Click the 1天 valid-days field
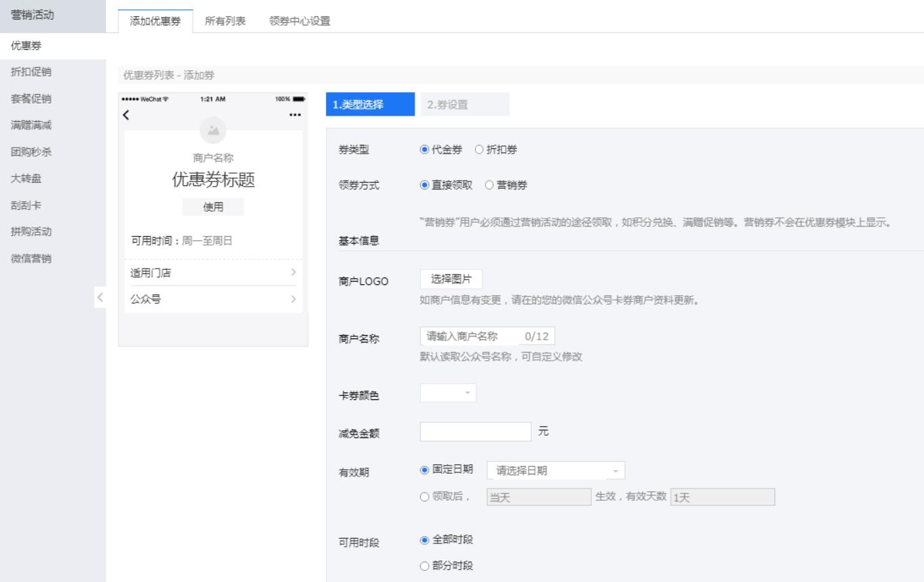The width and height of the screenshot is (924, 582). (722, 497)
